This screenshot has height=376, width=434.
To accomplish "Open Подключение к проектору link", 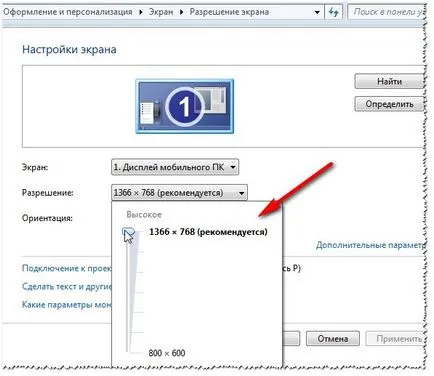I will [67, 268].
